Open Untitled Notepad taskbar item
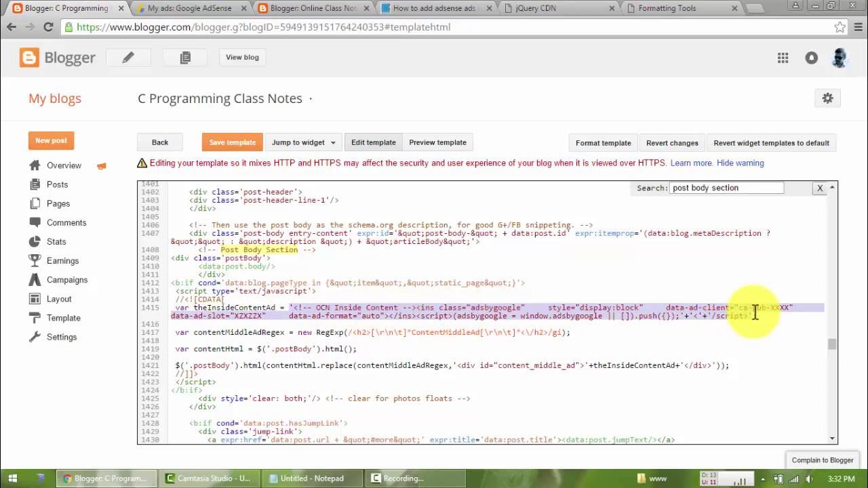Screen dimensions: 868x488 [313, 479]
